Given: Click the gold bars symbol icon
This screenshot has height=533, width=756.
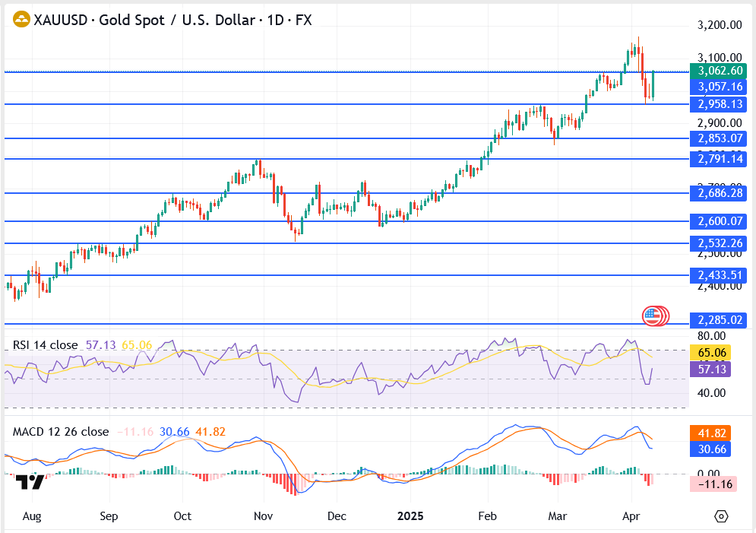Looking at the screenshot, I should pyautogui.click(x=21, y=21).
